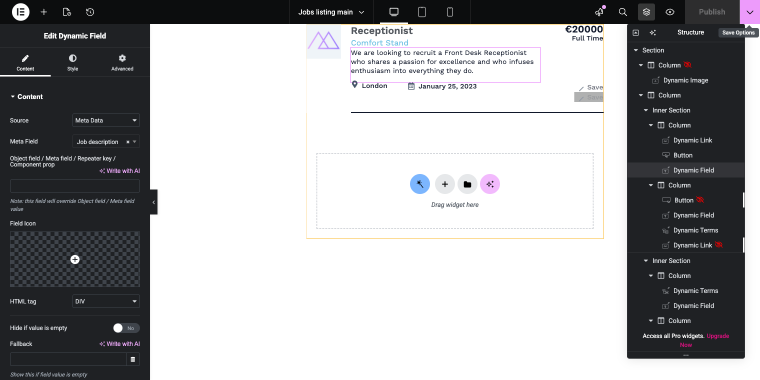Toggle the Hide if value is empty switch

coord(126,328)
